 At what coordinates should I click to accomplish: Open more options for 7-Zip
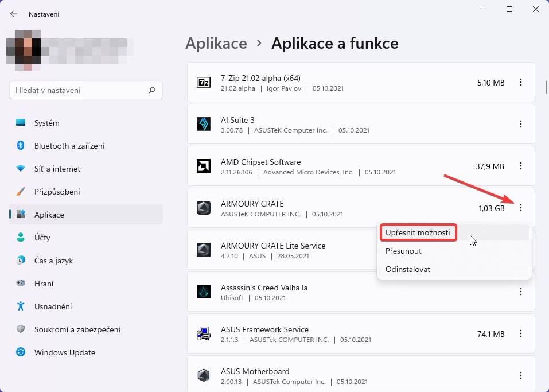(521, 82)
